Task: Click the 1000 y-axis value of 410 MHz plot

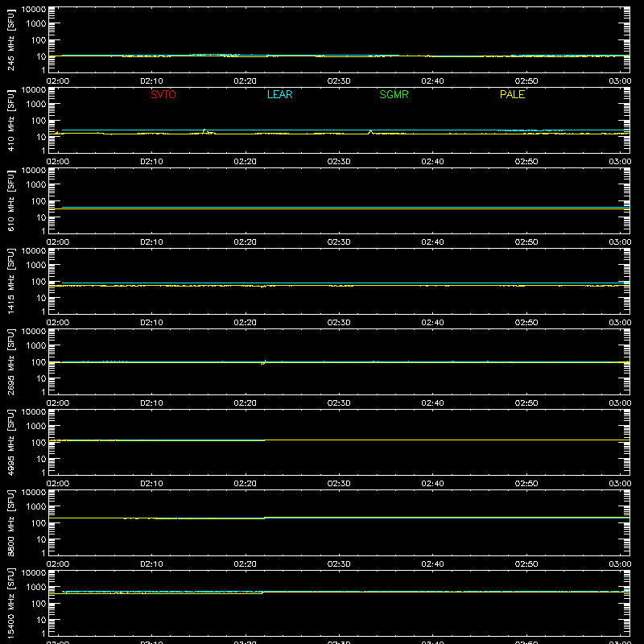Action: pos(36,105)
